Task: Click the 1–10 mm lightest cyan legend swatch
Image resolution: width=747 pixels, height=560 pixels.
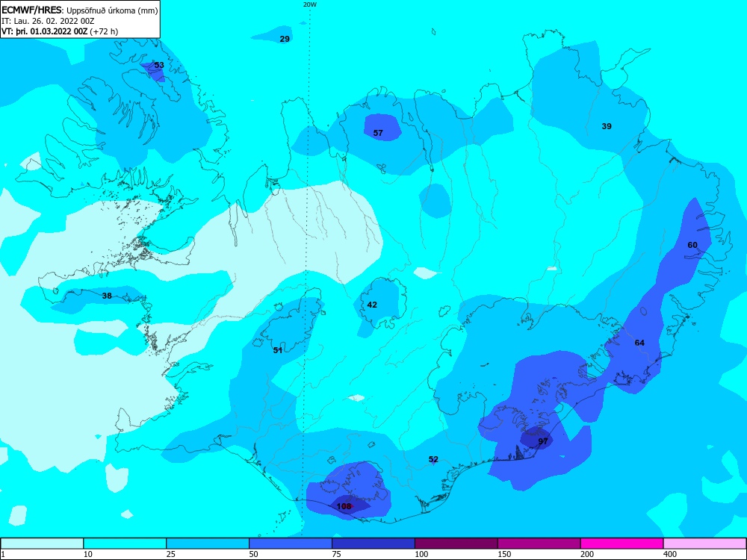Action: tap(42, 544)
